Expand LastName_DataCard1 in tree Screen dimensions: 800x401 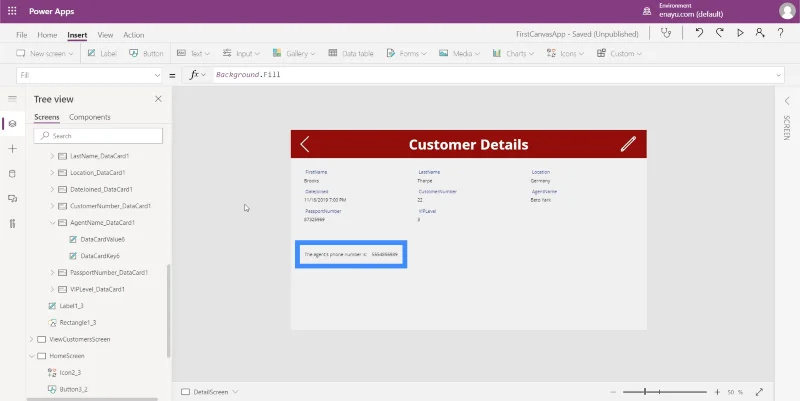coord(52,156)
